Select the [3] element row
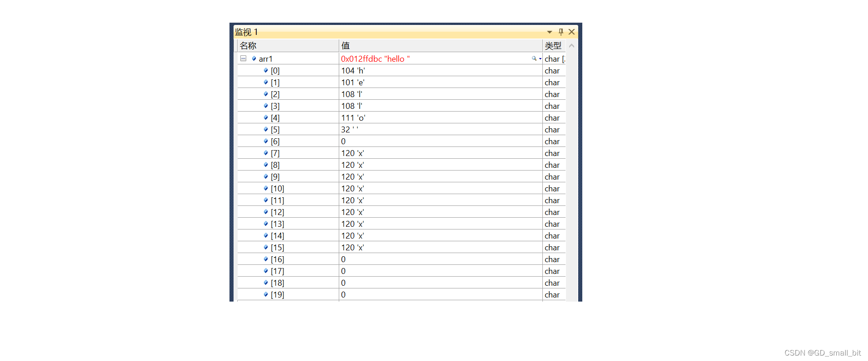 (x=401, y=106)
